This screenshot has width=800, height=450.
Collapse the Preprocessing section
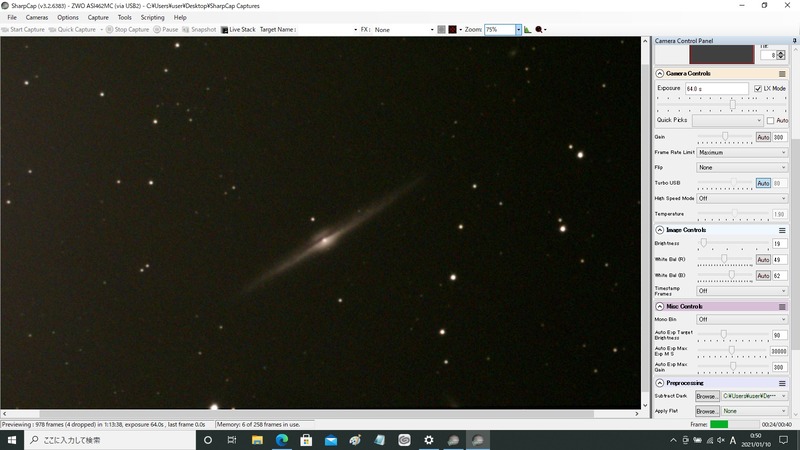pyautogui.click(x=660, y=383)
